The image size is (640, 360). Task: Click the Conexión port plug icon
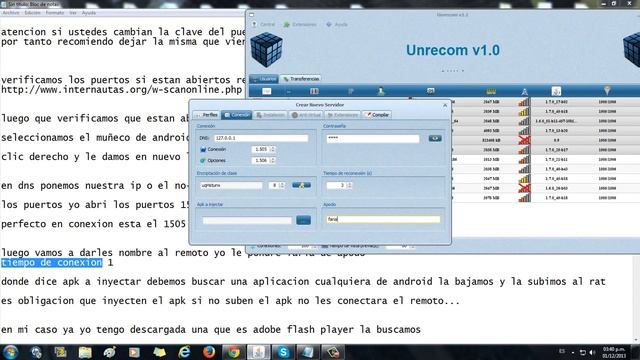pos(203,149)
